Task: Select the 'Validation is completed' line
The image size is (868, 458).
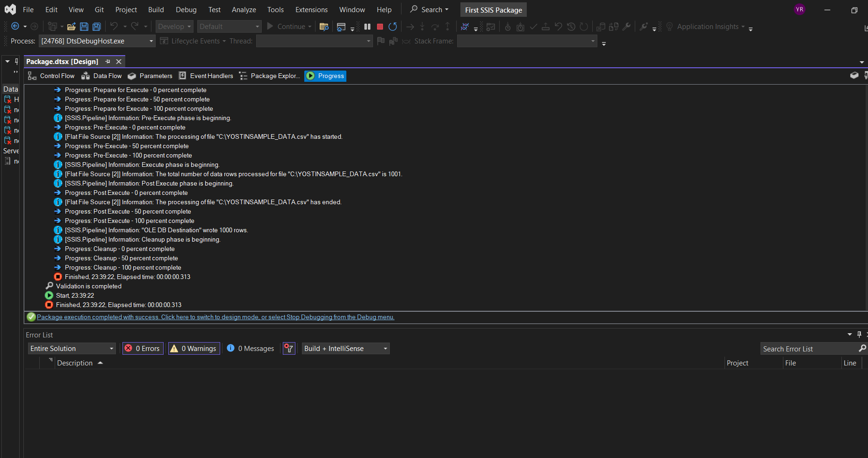Action: point(88,286)
